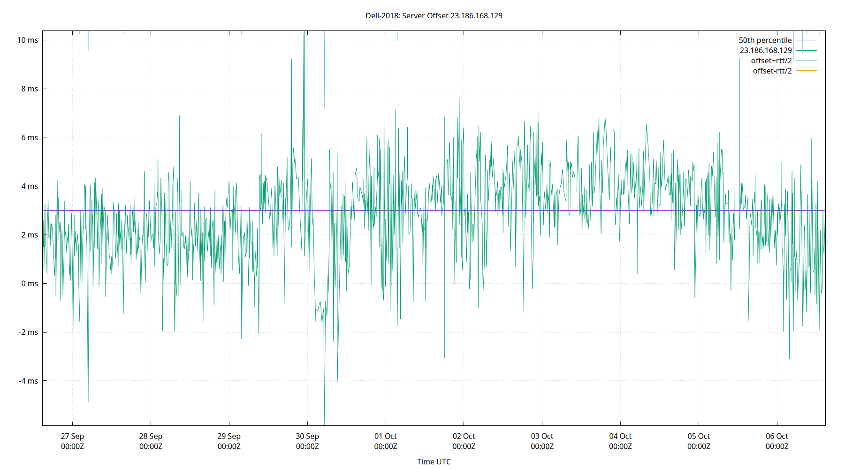The width and height of the screenshot is (868, 469).
Task: Click the 06 Oct tick label
Action: 777,436
